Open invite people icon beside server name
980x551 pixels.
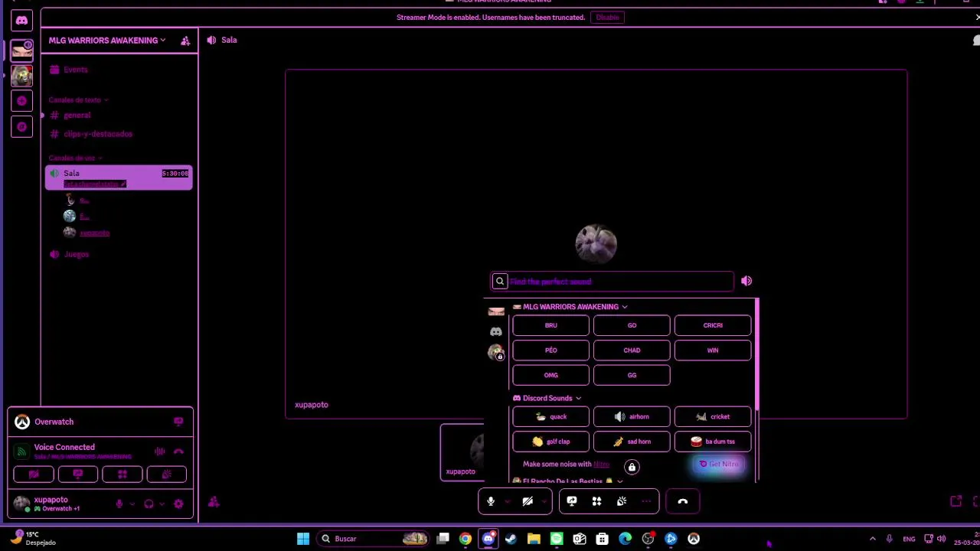pyautogui.click(x=185, y=41)
